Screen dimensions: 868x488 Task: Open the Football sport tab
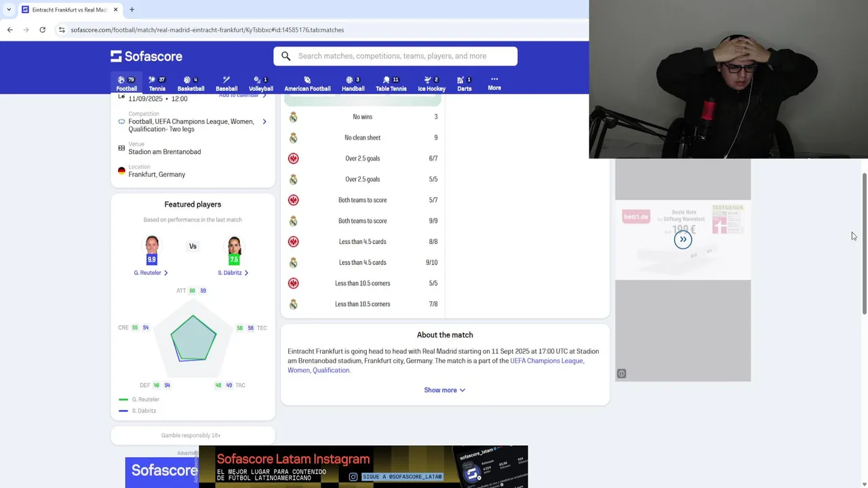pyautogui.click(x=126, y=83)
